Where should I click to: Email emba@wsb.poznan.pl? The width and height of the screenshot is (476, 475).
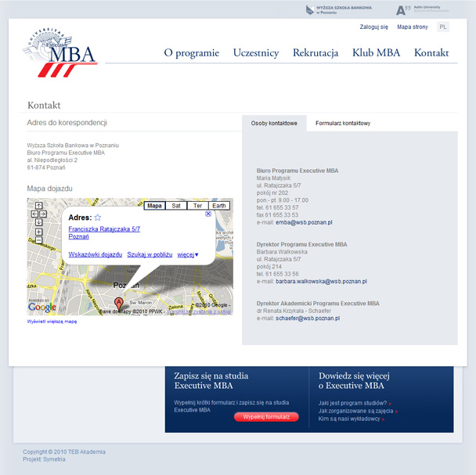click(x=304, y=222)
